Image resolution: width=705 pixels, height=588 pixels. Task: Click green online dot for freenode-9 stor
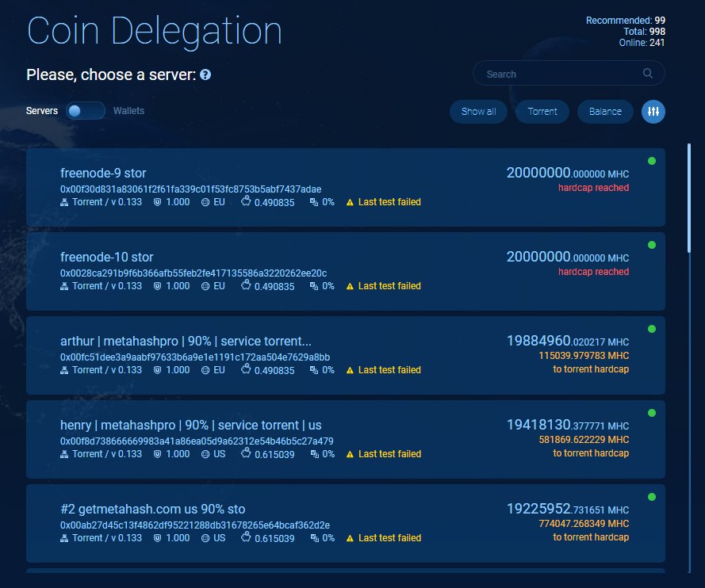652,161
